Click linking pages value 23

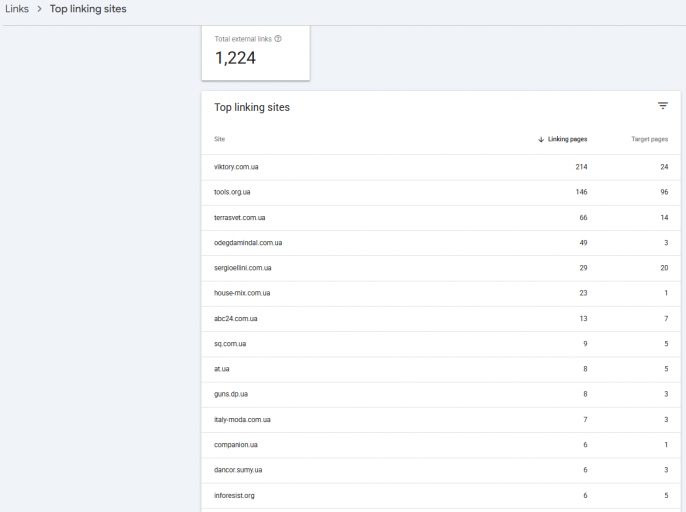[x=583, y=294]
